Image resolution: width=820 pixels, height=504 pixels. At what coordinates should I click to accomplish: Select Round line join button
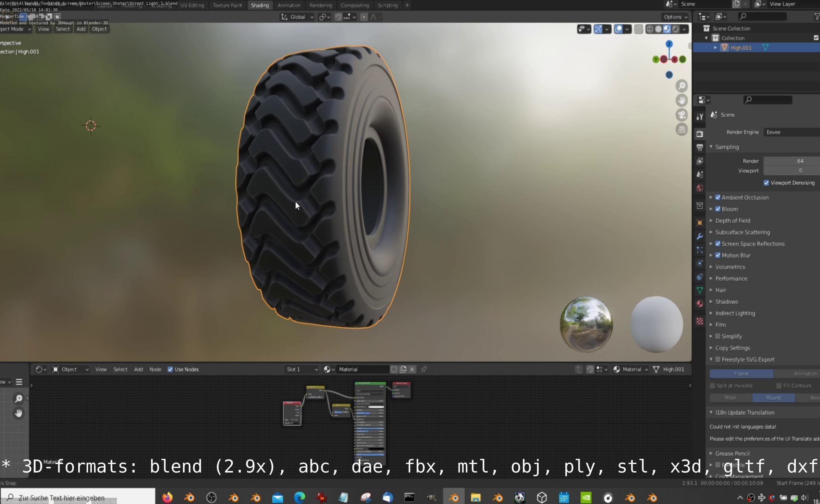773,398
